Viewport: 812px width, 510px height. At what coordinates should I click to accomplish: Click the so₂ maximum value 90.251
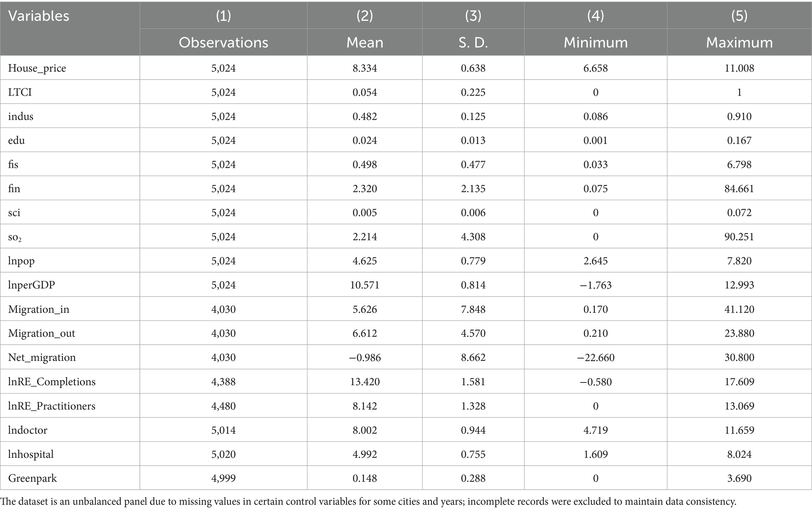pyautogui.click(x=739, y=237)
